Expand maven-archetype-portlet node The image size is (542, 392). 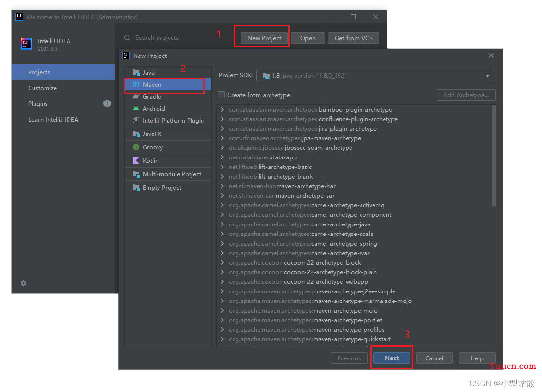[x=222, y=320]
